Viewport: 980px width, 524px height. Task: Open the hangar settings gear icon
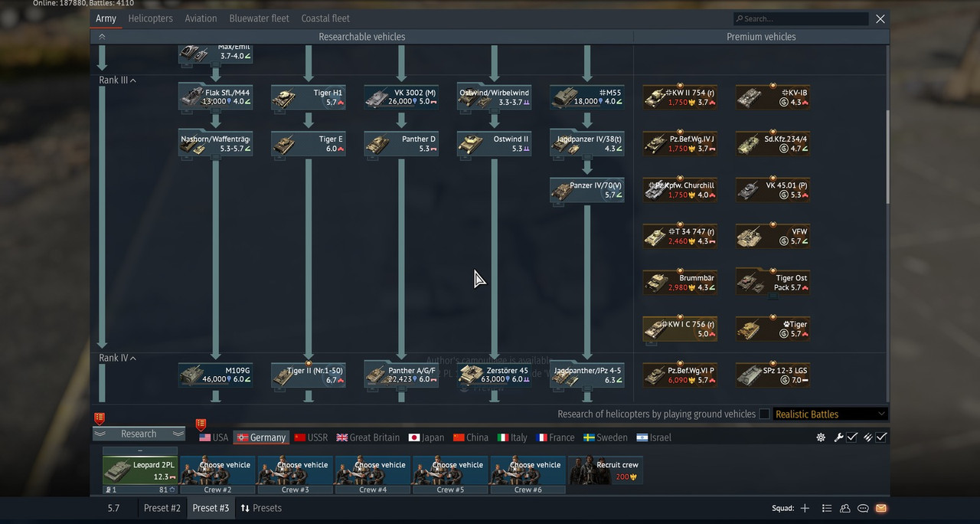pos(821,437)
